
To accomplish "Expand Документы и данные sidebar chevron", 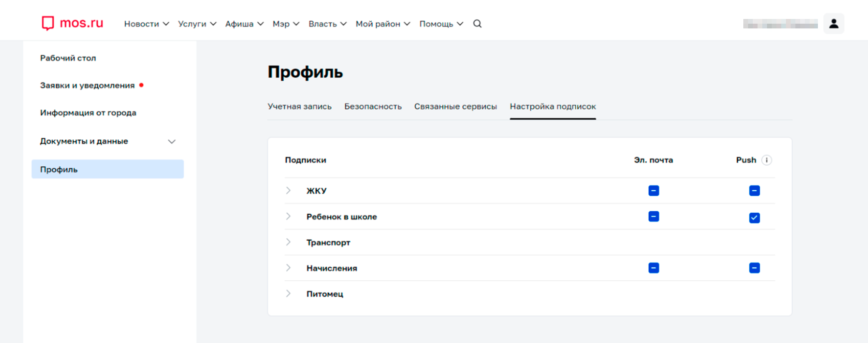I will [172, 141].
